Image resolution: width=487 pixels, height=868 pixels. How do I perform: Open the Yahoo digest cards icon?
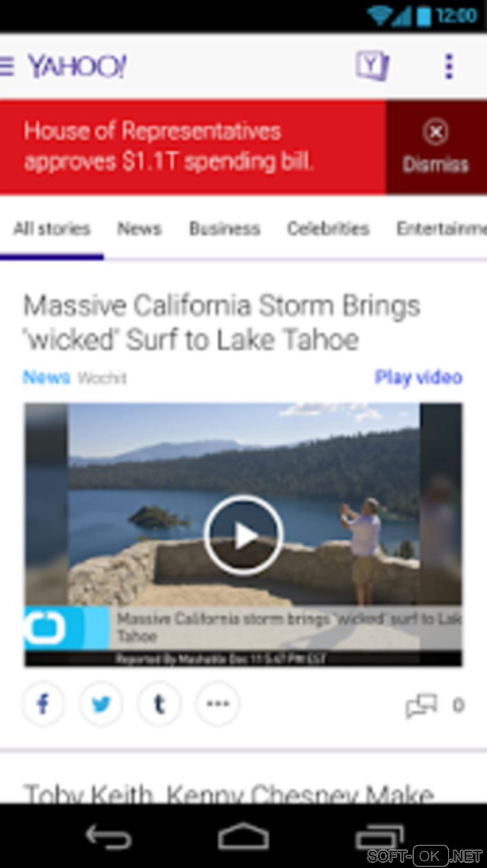click(372, 65)
